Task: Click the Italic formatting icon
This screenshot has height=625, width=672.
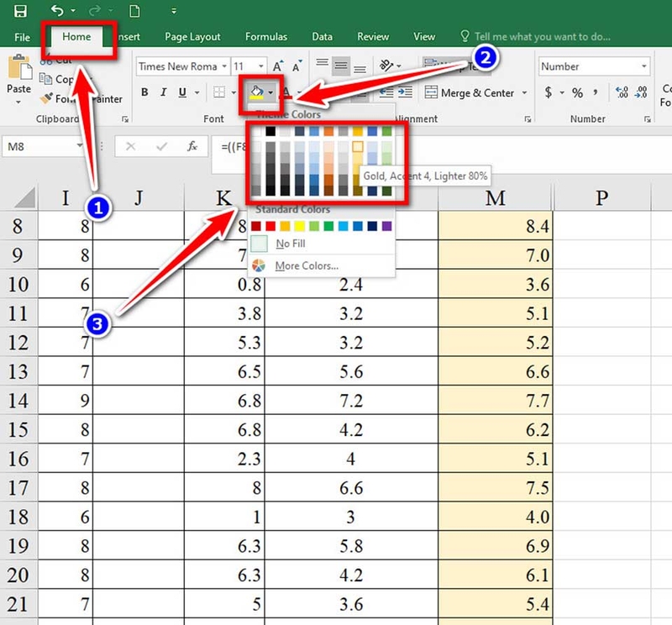Action: 162,92
